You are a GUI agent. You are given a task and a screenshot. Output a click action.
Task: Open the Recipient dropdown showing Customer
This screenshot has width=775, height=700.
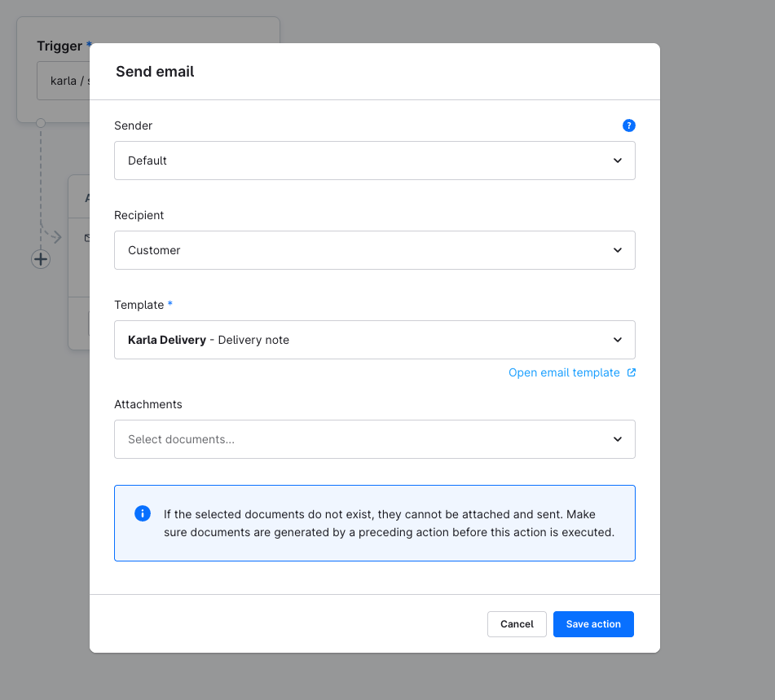375,250
